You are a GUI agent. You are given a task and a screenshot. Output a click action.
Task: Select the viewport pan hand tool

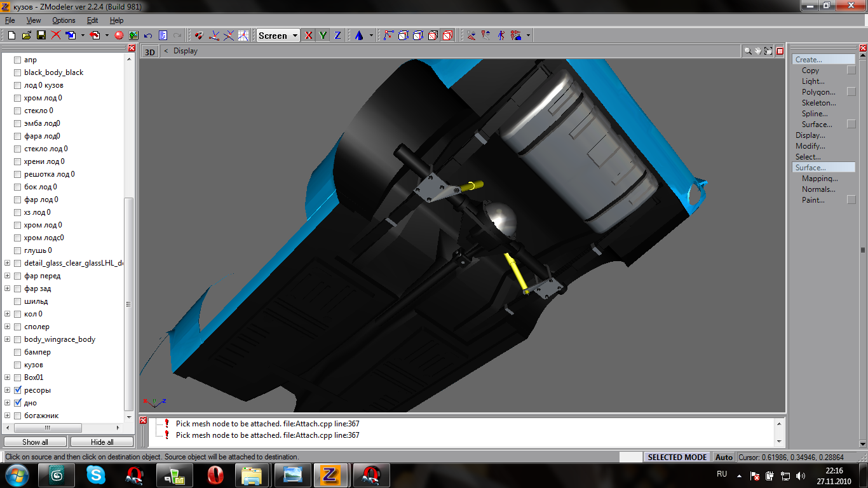(x=758, y=51)
